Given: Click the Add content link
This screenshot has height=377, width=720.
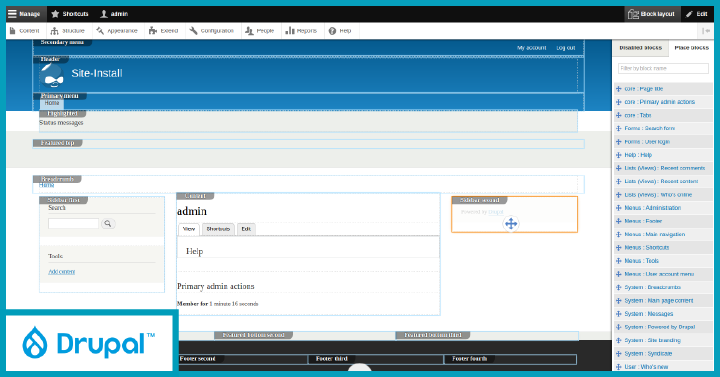Looking at the screenshot, I should [x=62, y=272].
